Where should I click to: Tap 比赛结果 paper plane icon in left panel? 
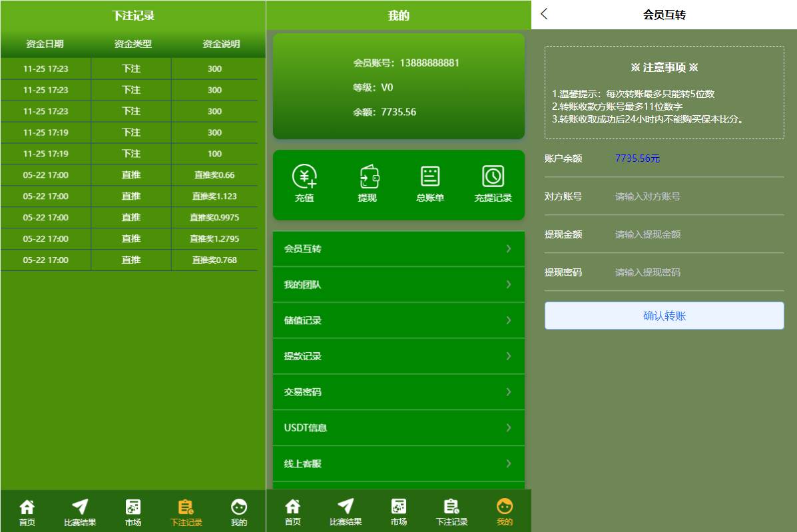point(80,507)
